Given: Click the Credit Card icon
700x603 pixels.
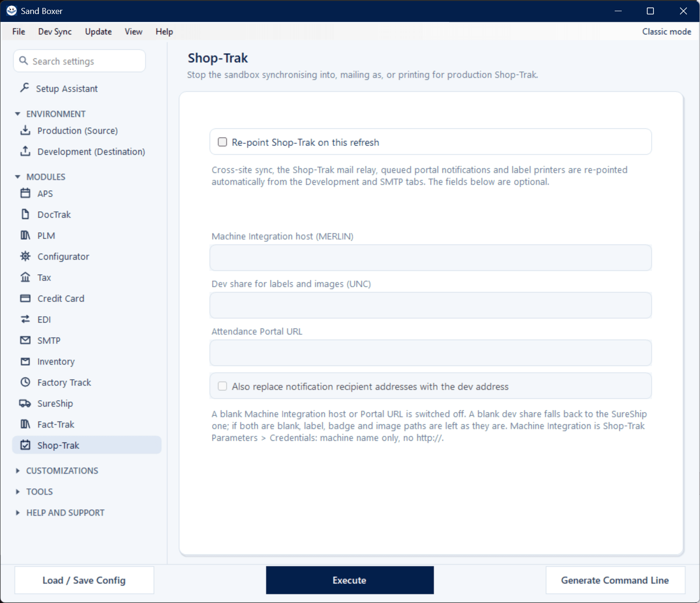Looking at the screenshot, I should [26, 298].
